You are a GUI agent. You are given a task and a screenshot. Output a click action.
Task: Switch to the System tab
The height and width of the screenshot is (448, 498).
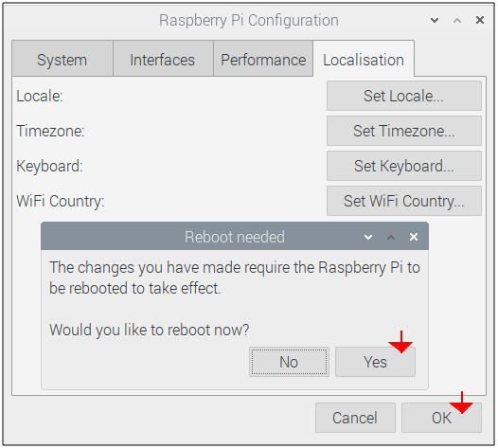point(62,59)
